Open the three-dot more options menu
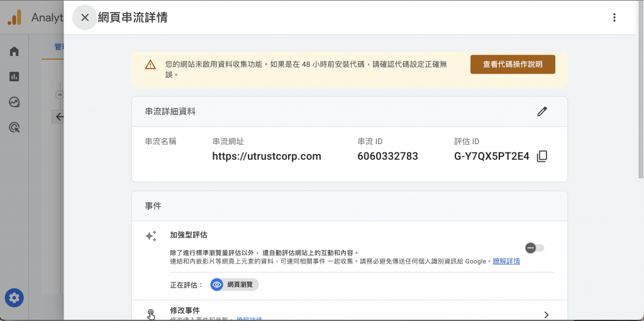The width and height of the screenshot is (644, 321). point(614,17)
